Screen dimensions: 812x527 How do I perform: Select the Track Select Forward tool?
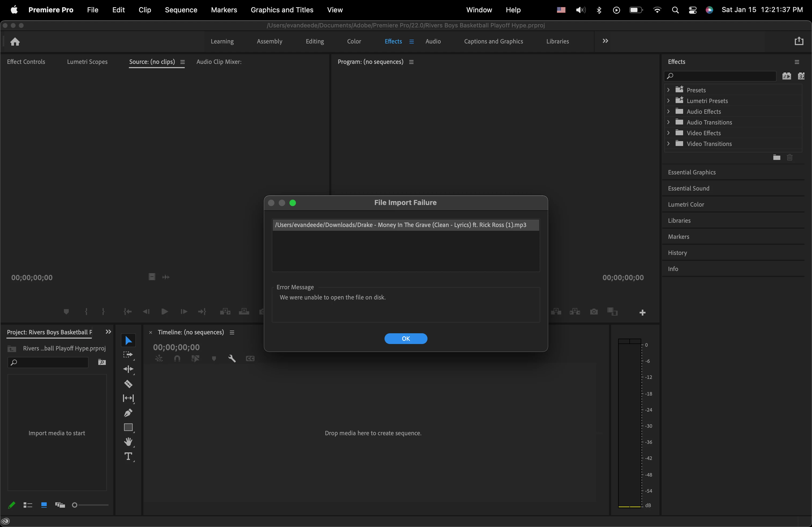tap(128, 355)
